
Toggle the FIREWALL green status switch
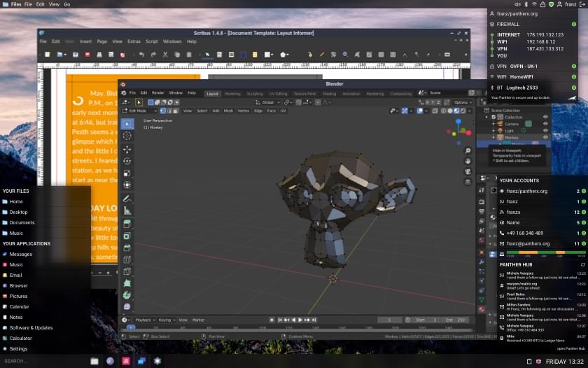click(574, 24)
